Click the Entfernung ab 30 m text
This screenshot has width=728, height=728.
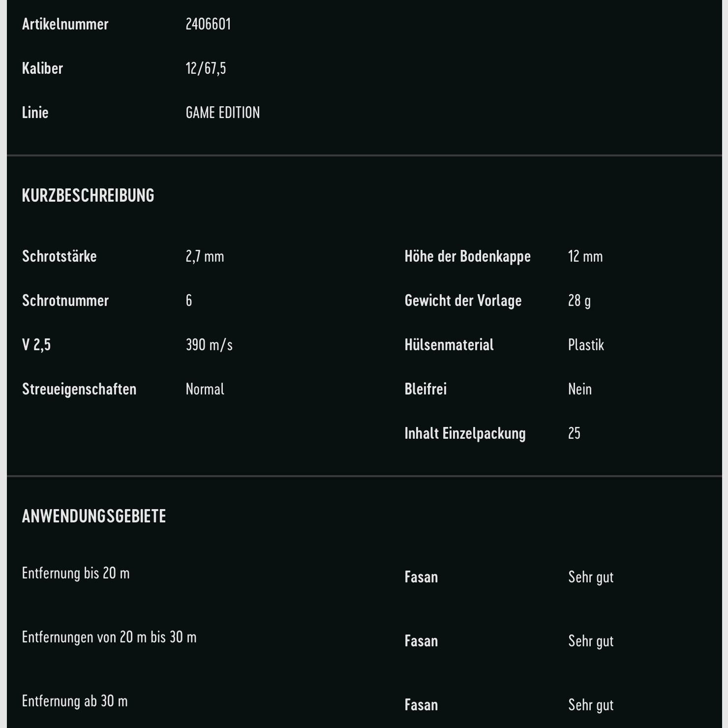[75, 701]
